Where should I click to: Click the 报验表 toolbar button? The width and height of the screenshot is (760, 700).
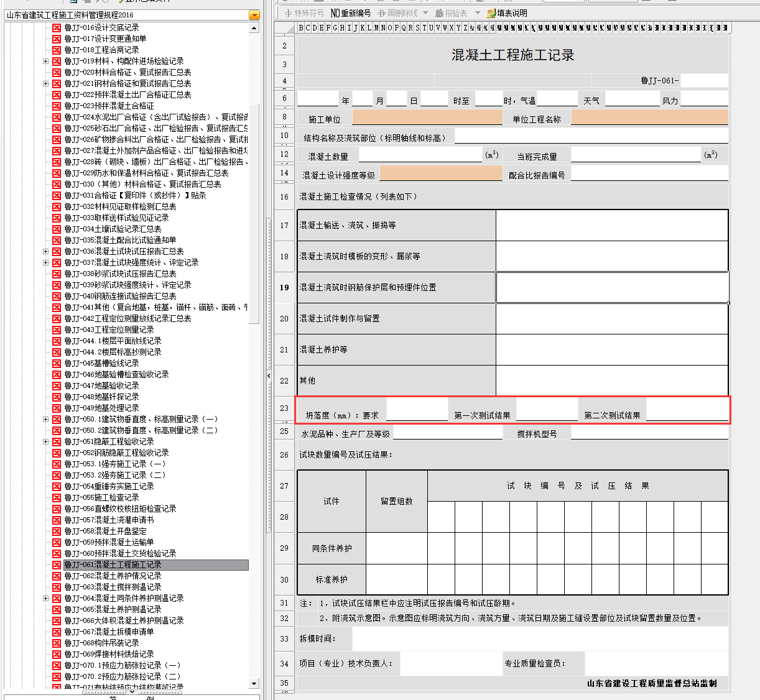point(451,12)
